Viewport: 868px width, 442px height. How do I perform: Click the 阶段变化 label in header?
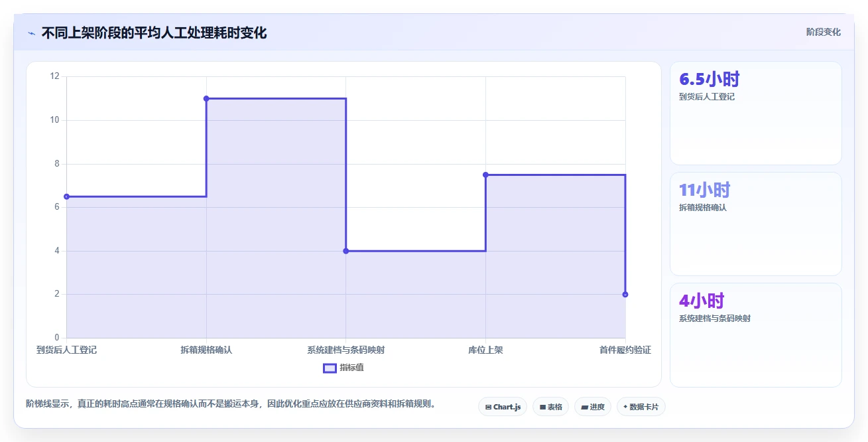point(823,32)
